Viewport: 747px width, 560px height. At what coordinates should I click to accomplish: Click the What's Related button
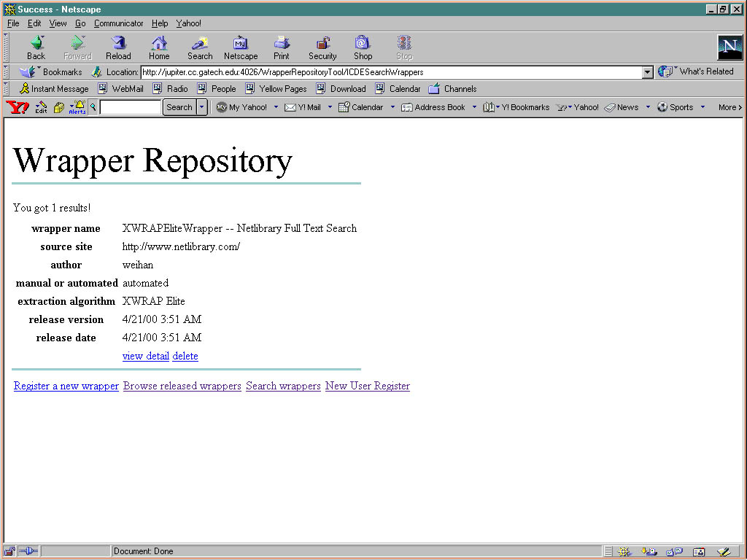tap(697, 71)
